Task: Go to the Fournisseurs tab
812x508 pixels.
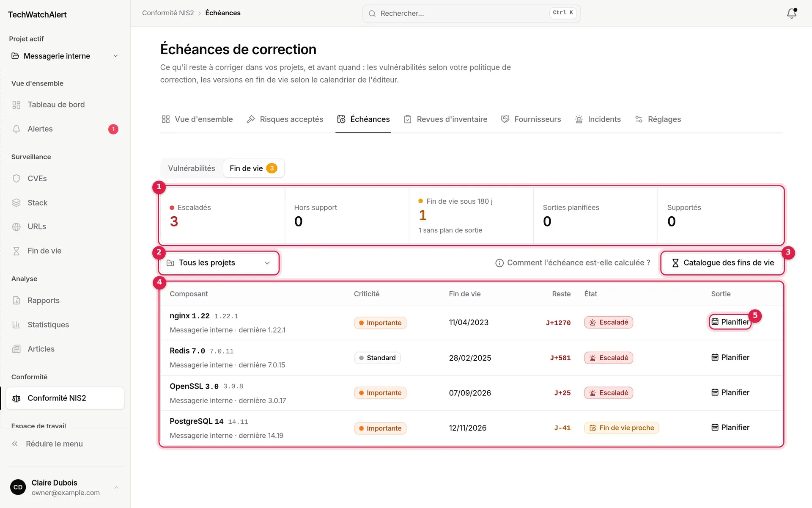Action: pyautogui.click(x=531, y=119)
